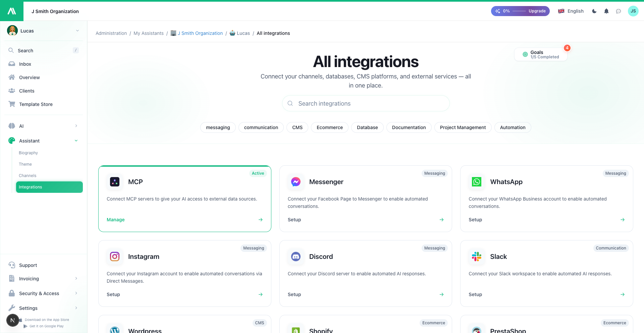This screenshot has width=644, height=333.
Task: Click the arrow on the Discord card
Action: pyautogui.click(x=442, y=294)
